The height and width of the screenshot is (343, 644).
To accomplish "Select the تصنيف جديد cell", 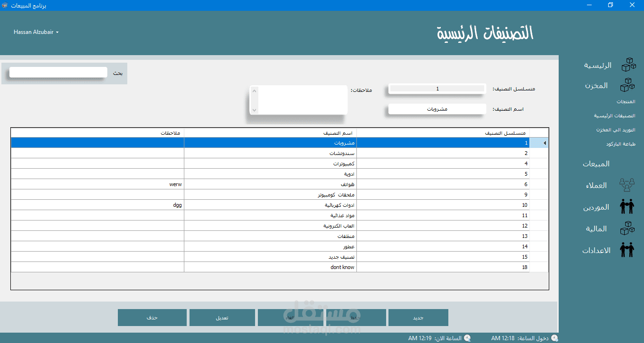I will (x=271, y=257).
